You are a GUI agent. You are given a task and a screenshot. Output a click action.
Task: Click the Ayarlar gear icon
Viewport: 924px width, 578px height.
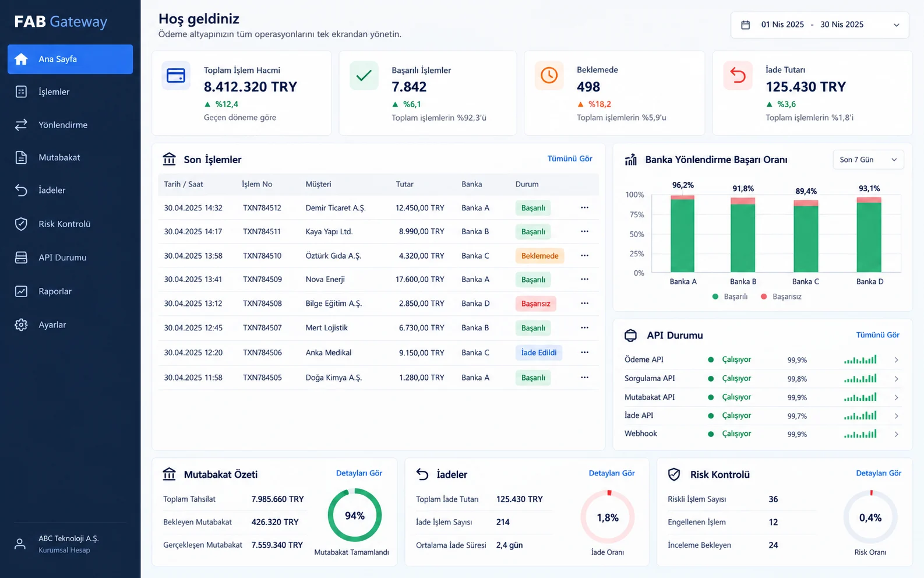coord(21,325)
